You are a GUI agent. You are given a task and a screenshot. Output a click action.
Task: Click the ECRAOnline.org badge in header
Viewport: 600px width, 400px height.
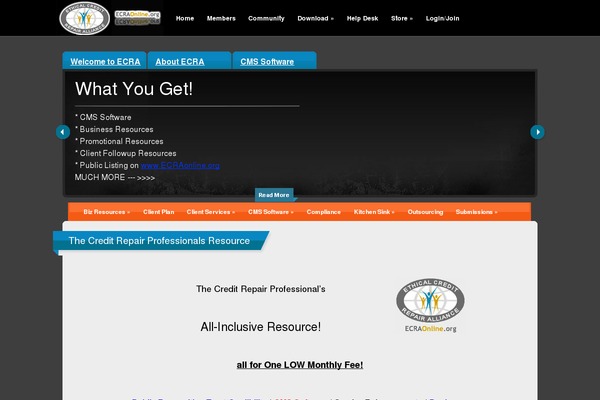click(x=137, y=18)
